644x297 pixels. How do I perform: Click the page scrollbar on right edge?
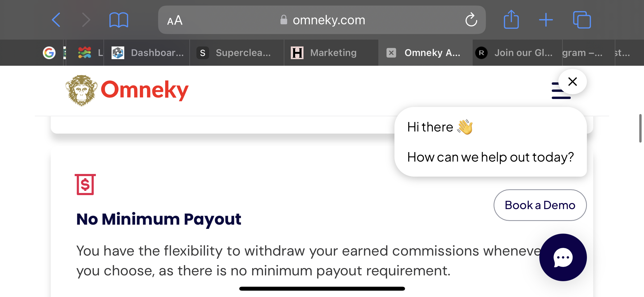(640, 128)
